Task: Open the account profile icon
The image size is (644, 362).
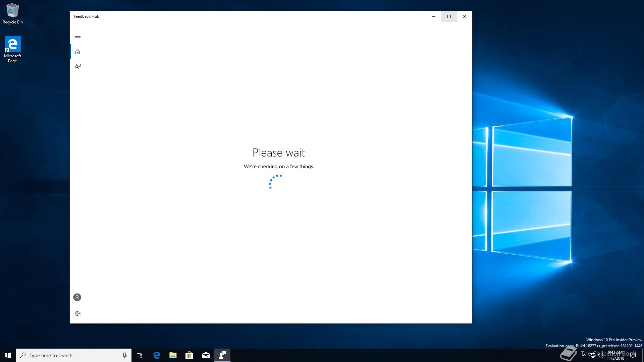Action: (x=77, y=297)
